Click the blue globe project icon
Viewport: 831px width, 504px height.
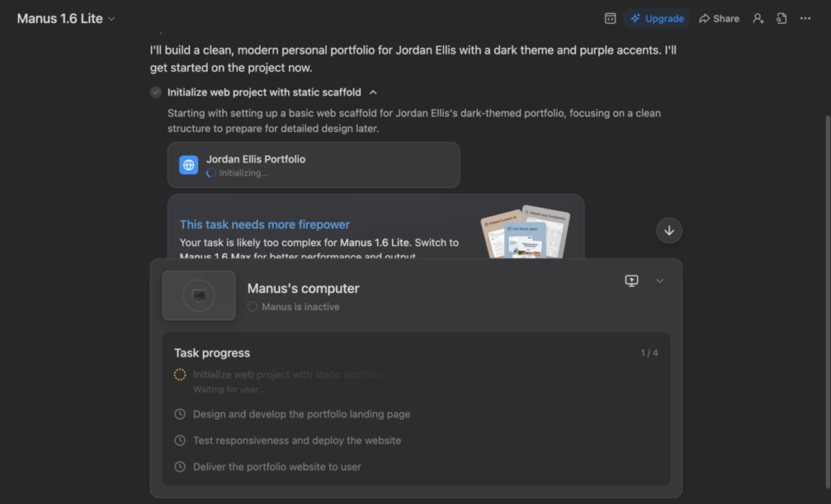pos(189,165)
